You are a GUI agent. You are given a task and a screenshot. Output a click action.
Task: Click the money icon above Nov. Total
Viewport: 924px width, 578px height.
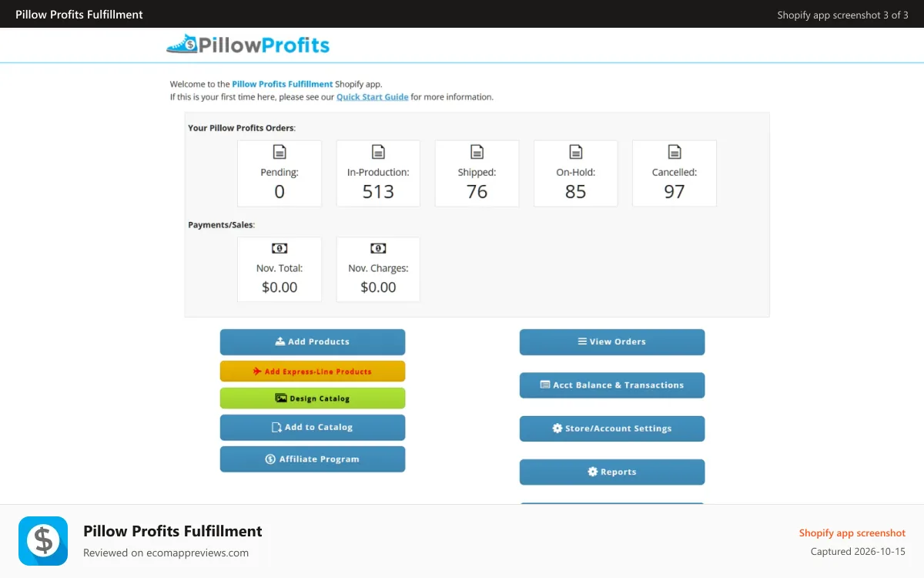coord(280,248)
